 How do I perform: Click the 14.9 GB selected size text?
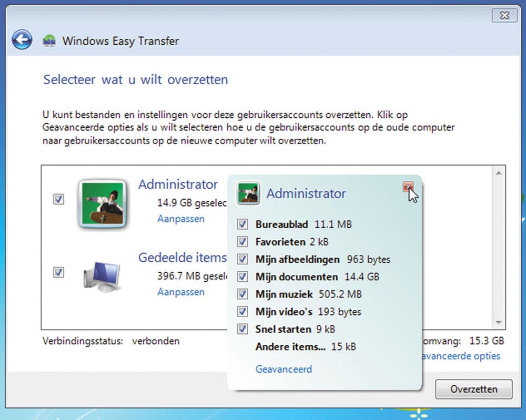[x=192, y=203]
